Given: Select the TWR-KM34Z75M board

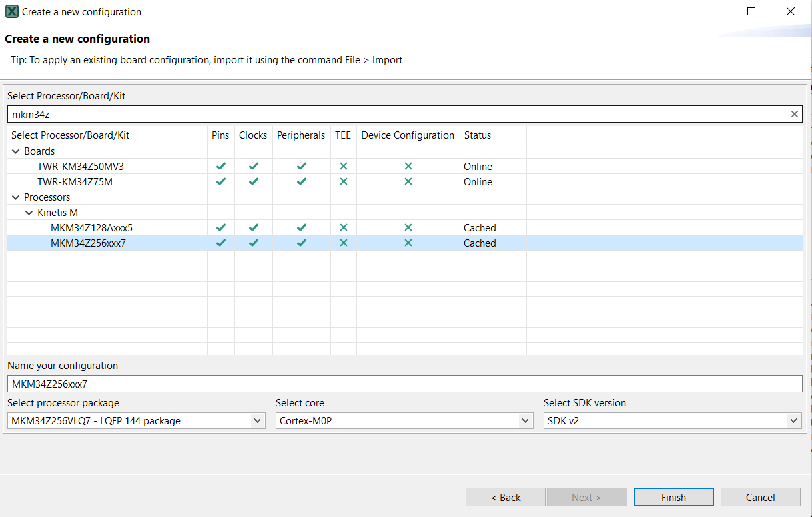Looking at the screenshot, I should (x=75, y=181).
